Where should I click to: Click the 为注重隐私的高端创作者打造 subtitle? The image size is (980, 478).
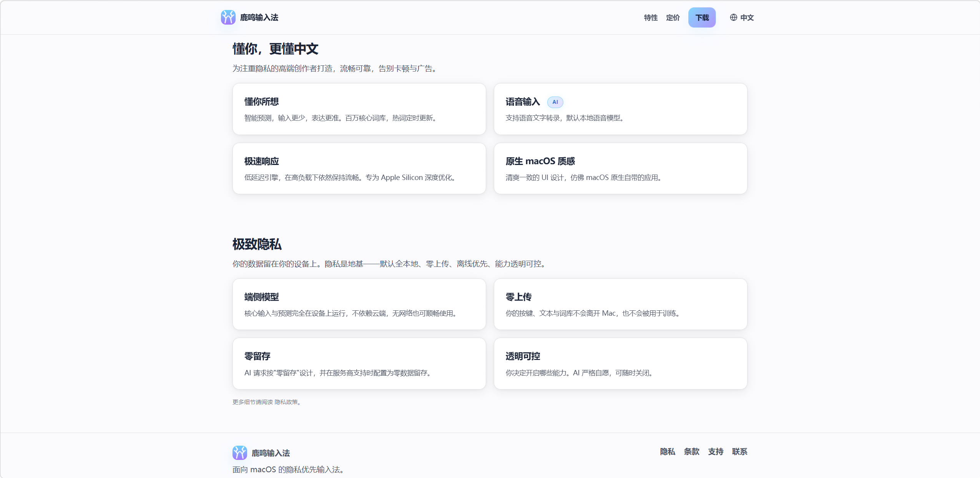pos(335,68)
